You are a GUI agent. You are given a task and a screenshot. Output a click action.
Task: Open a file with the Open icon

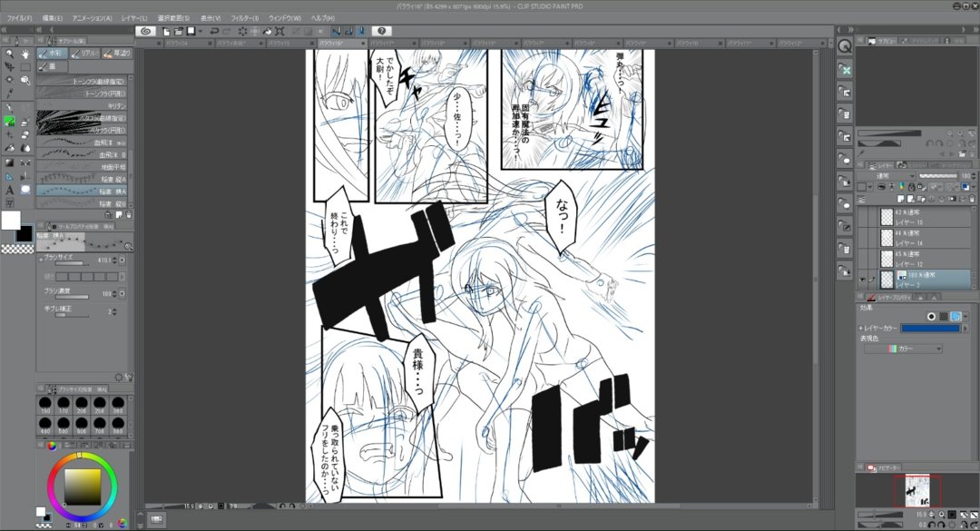pos(179,31)
